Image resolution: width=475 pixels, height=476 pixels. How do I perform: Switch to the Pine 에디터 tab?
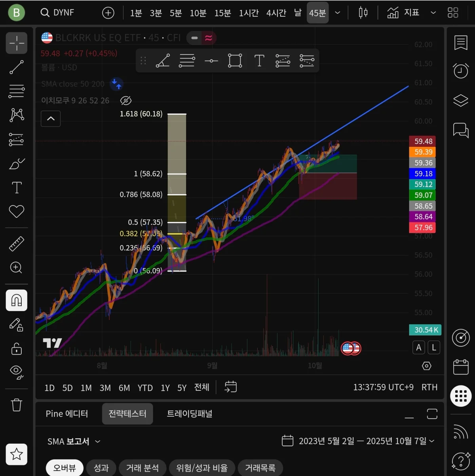pyautogui.click(x=67, y=413)
